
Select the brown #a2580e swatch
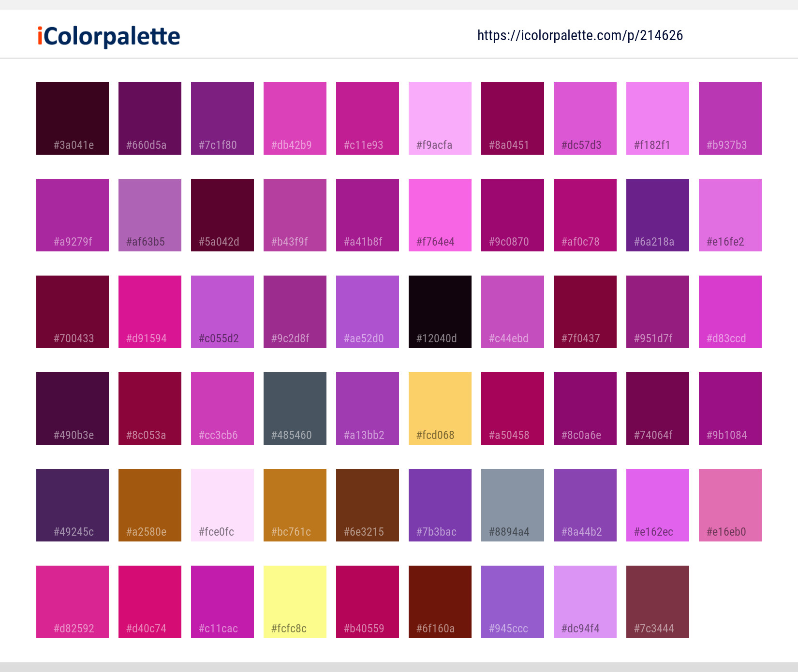pyautogui.click(x=150, y=505)
